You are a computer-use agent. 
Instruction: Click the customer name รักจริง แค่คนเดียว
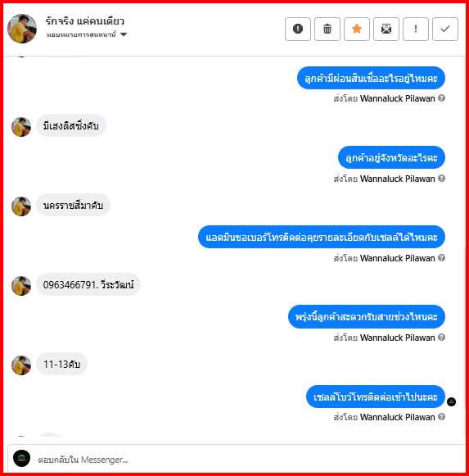click(85, 21)
